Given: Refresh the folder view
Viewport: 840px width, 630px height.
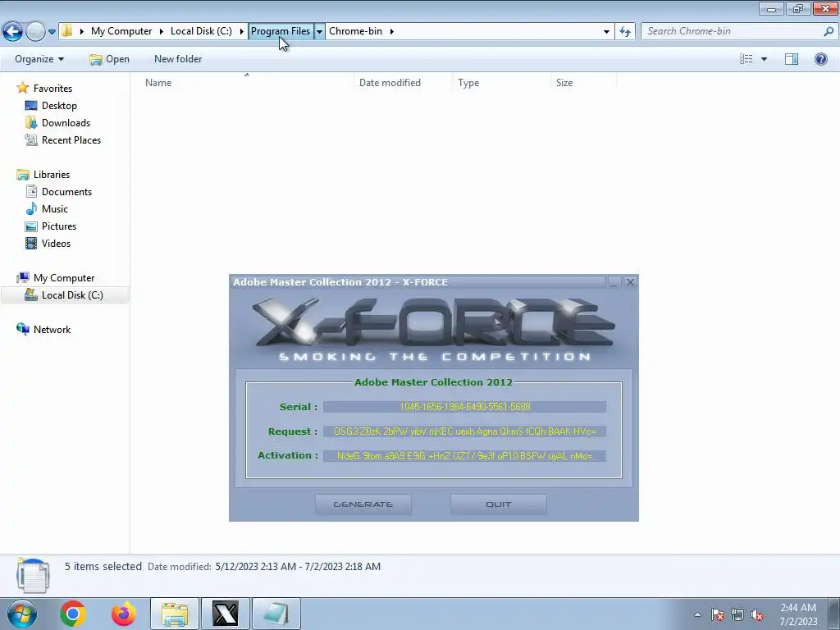Looking at the screenshot, I should point(625,32).
